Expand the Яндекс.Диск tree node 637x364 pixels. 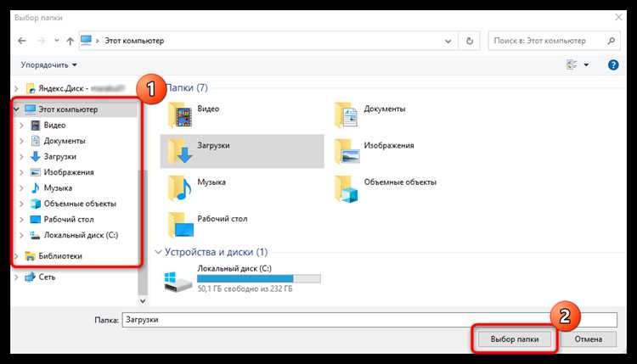16,88
